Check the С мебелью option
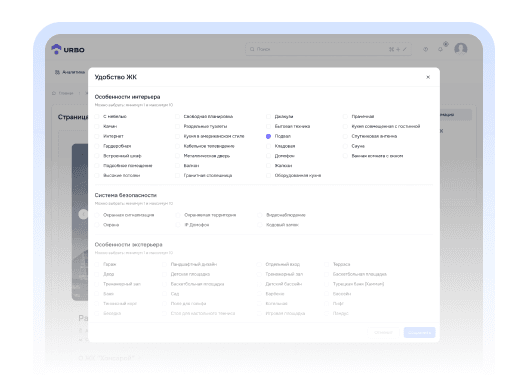 point(97,116)
